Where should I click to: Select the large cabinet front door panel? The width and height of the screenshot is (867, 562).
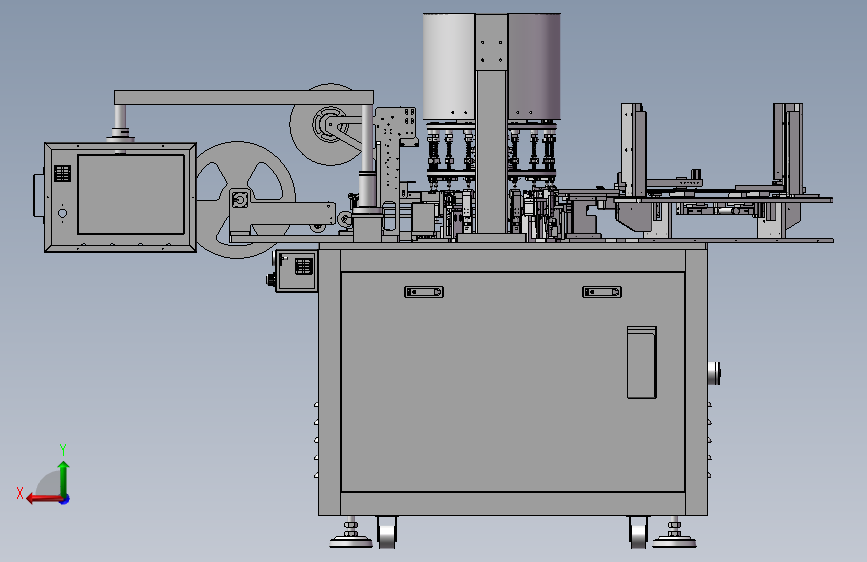(513, 382)
